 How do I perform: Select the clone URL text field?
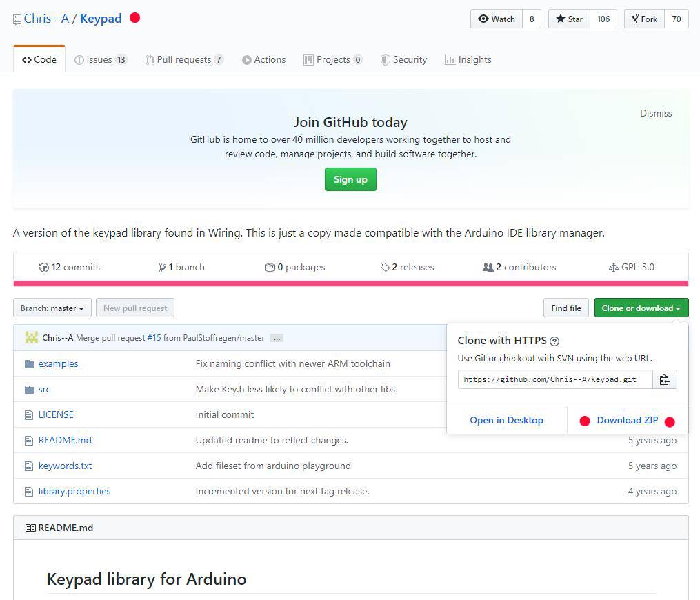click(555, 379)
